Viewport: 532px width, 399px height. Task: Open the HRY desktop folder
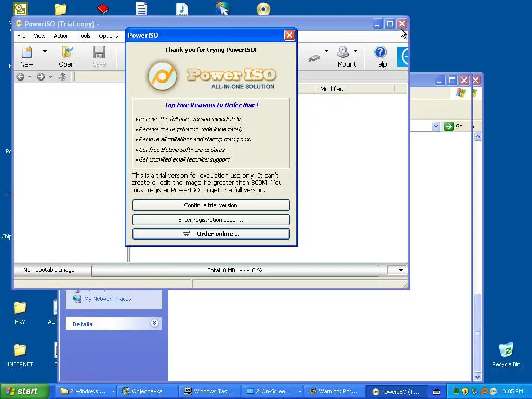pos(20,312)
